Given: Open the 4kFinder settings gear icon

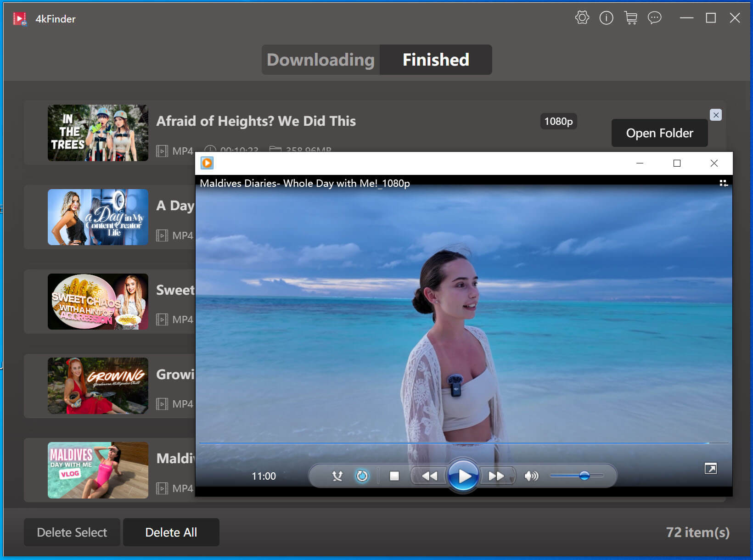Looking at the screenshot, I should coord(582,18).
